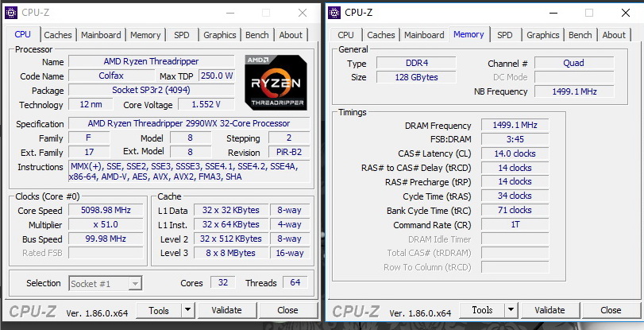This screenshot has height=330, width=644.
Task: Maximize the left CPU-Z window
Action: coord(266,13)
